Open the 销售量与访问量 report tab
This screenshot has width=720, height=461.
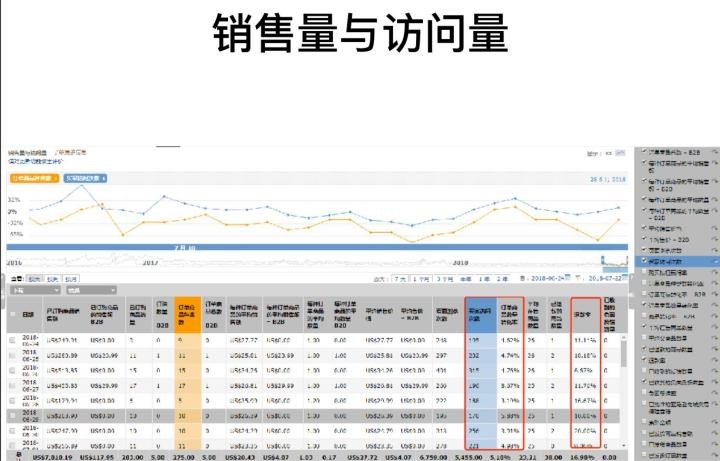point(27,152)
